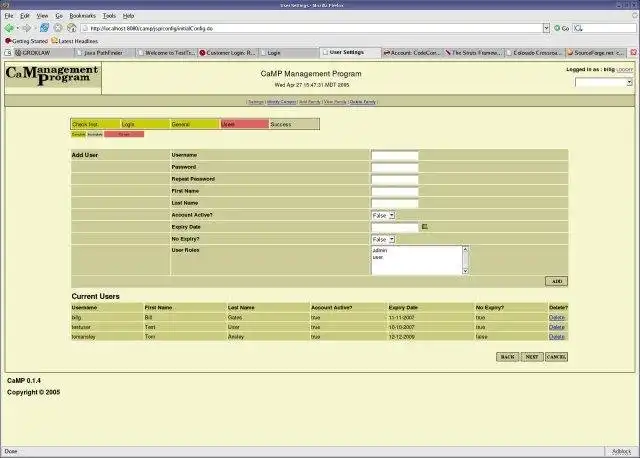Open the Back button history dropdown arrow
Screen dimensions: 640x458
[x=18, y=28]
